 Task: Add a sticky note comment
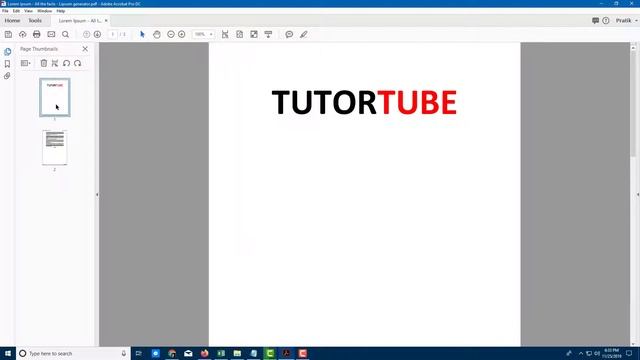(289, 34)
